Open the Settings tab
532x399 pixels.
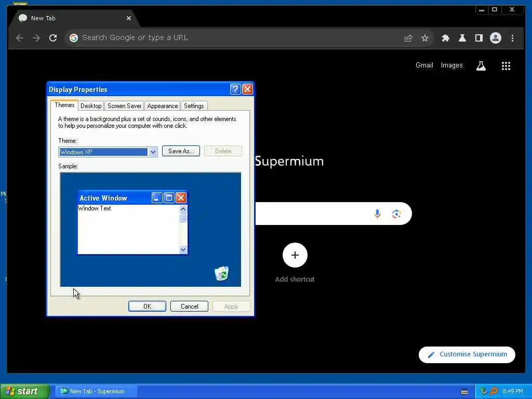tap(194, 106)
